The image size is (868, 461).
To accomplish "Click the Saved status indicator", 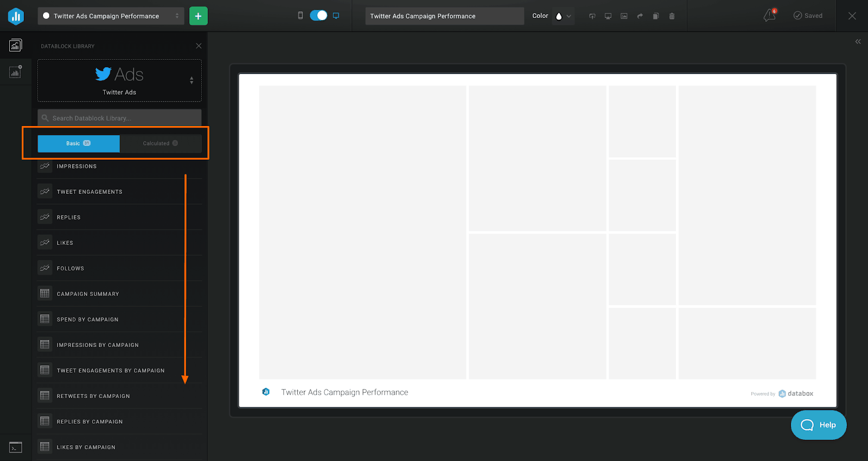I will pos(808,16).
